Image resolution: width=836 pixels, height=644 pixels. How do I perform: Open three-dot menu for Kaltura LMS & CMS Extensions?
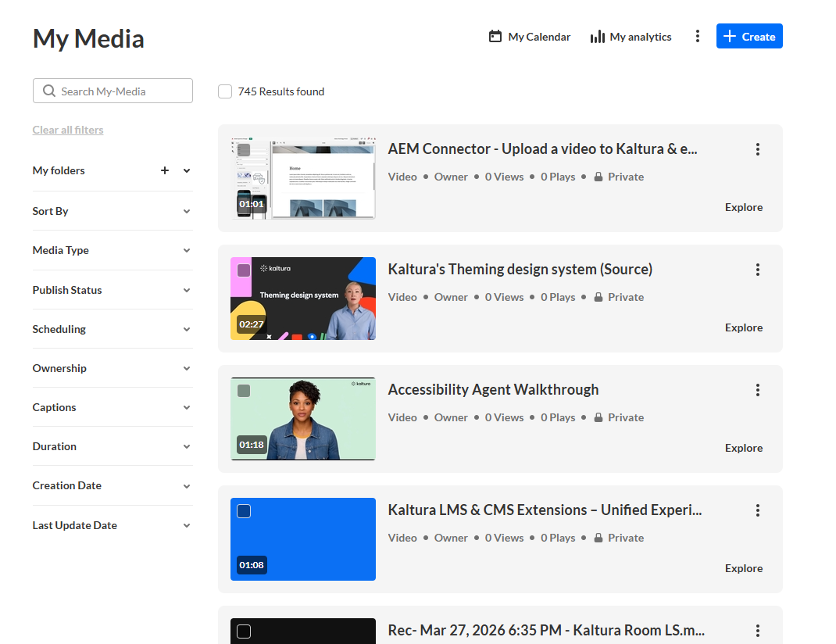click(757, 510)
